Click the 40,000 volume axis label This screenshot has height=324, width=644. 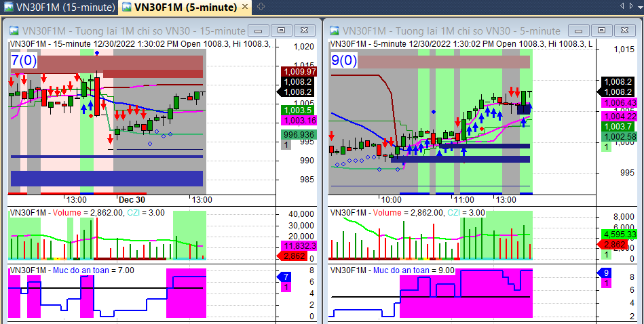coord(301,214)
